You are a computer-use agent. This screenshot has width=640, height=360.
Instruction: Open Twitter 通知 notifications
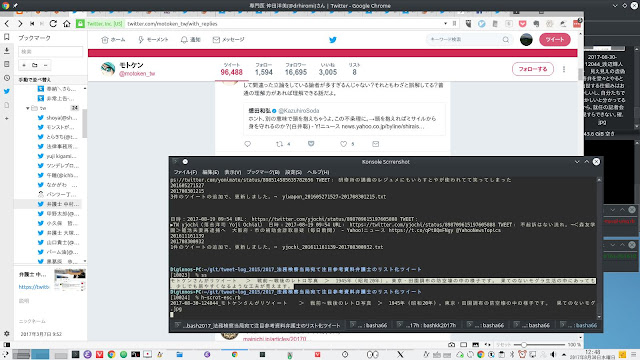pyautogui.click(x=191, y=40)
